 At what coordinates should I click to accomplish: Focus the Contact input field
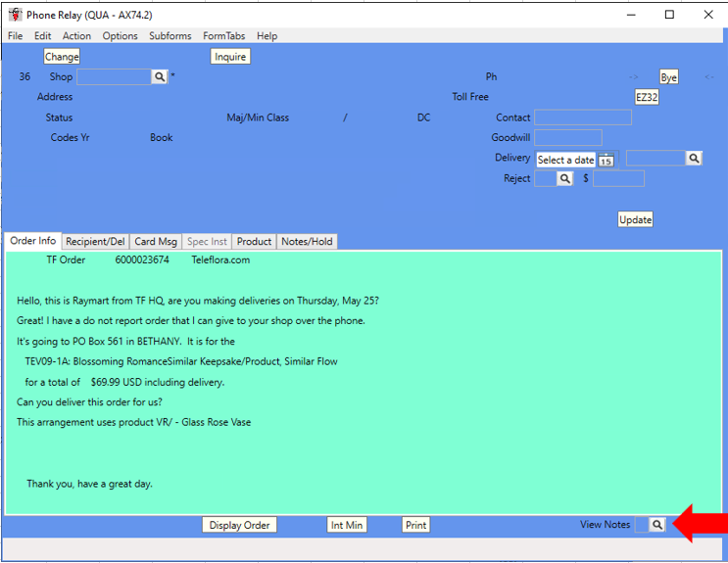583,117
